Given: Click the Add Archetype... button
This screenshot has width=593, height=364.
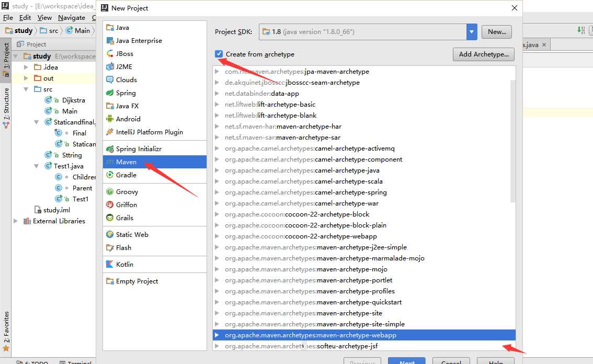Looking at the screenshot, I should 483,54.
